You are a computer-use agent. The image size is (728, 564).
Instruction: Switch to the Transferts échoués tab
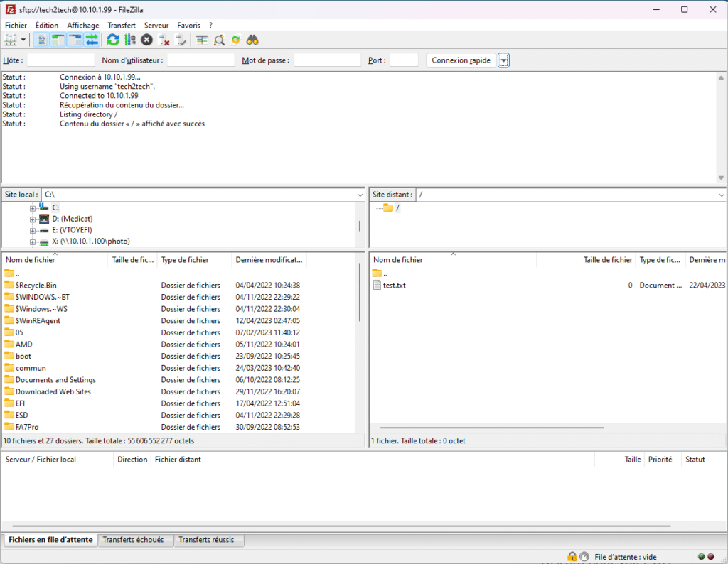click(133, 540)
